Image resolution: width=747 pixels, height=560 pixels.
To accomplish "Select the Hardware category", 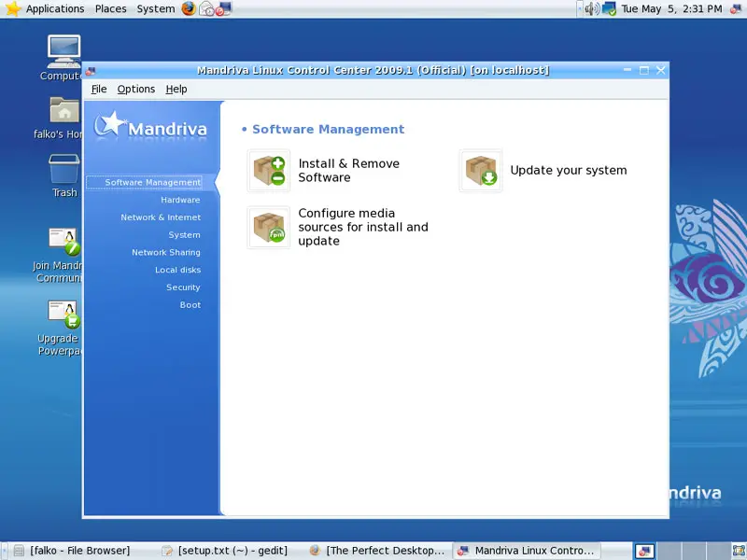I will (180, 200).
